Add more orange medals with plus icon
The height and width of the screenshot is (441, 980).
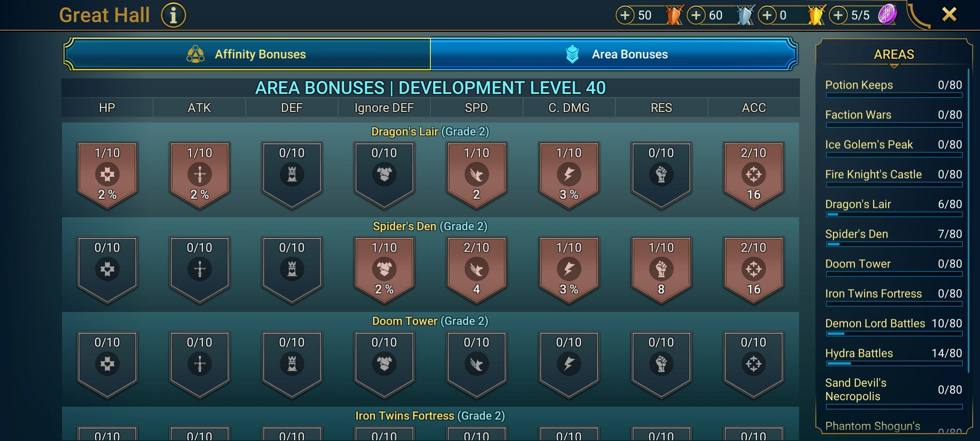coord(625,16)
